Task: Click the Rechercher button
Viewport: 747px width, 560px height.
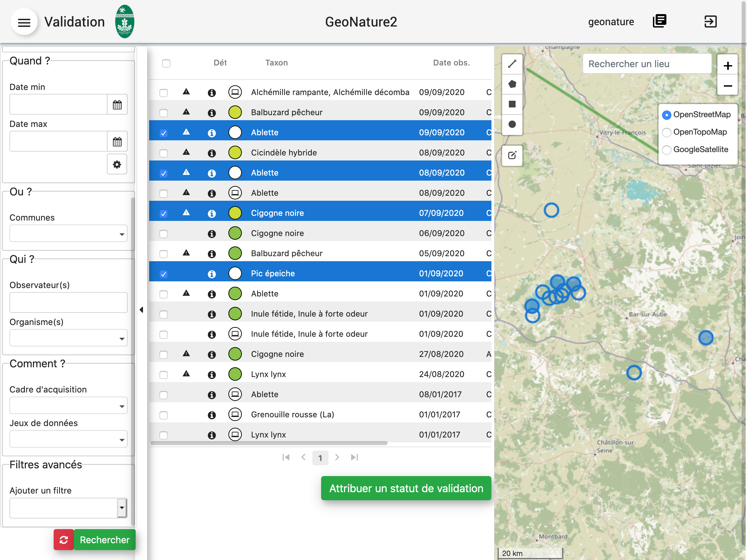Action: click(105, 540)
